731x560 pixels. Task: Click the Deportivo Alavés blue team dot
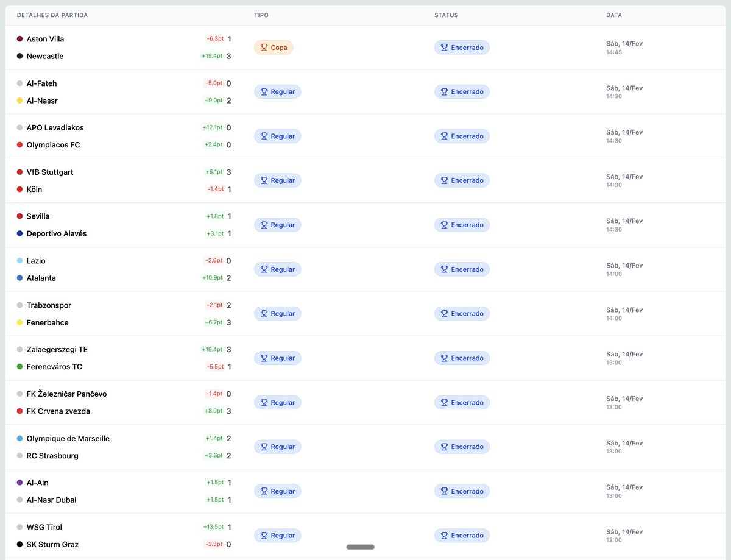point(20,233)
